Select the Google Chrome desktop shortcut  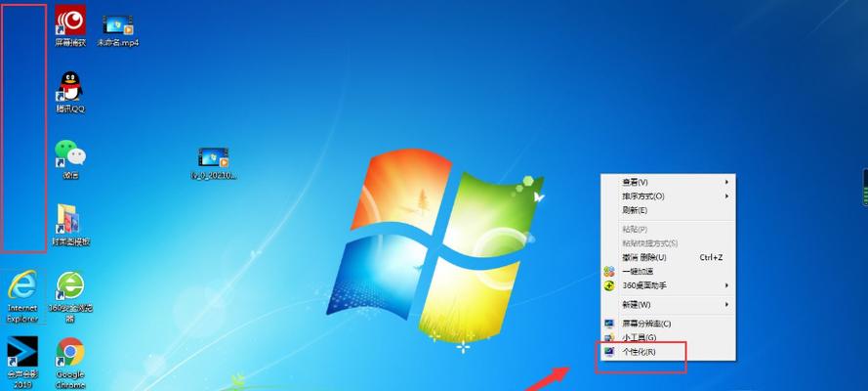[x=70, y=363]
